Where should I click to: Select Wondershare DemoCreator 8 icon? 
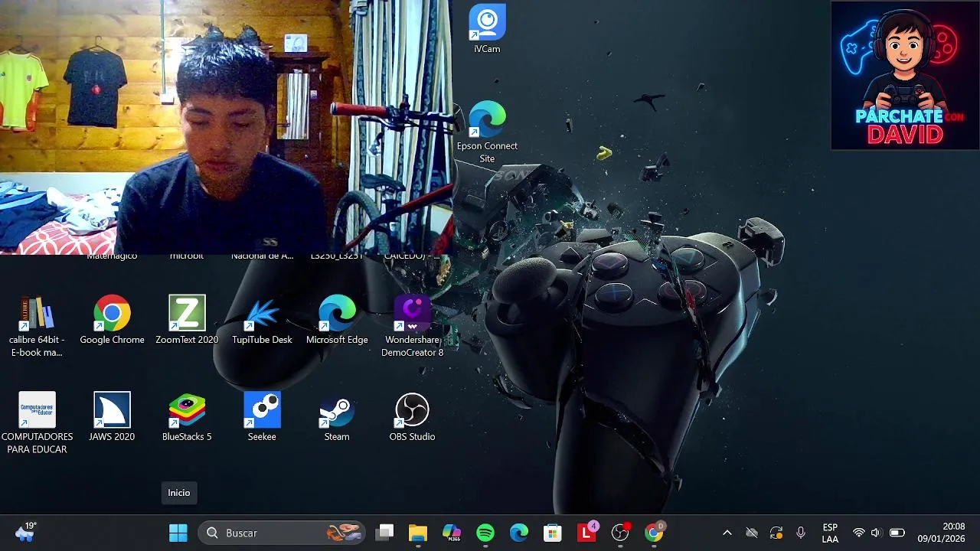(412, 326)
